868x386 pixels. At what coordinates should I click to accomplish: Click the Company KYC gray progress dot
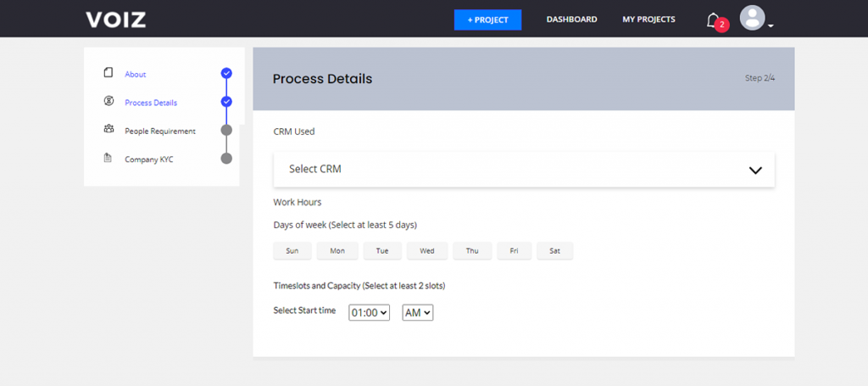[x=226, y=159]
